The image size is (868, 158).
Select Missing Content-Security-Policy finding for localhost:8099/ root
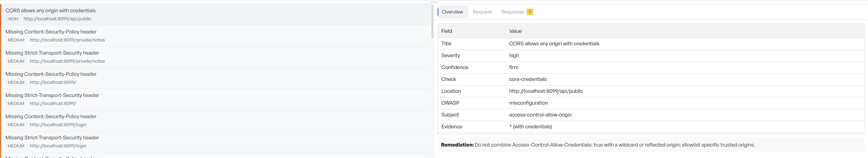[x=216, y=78]
